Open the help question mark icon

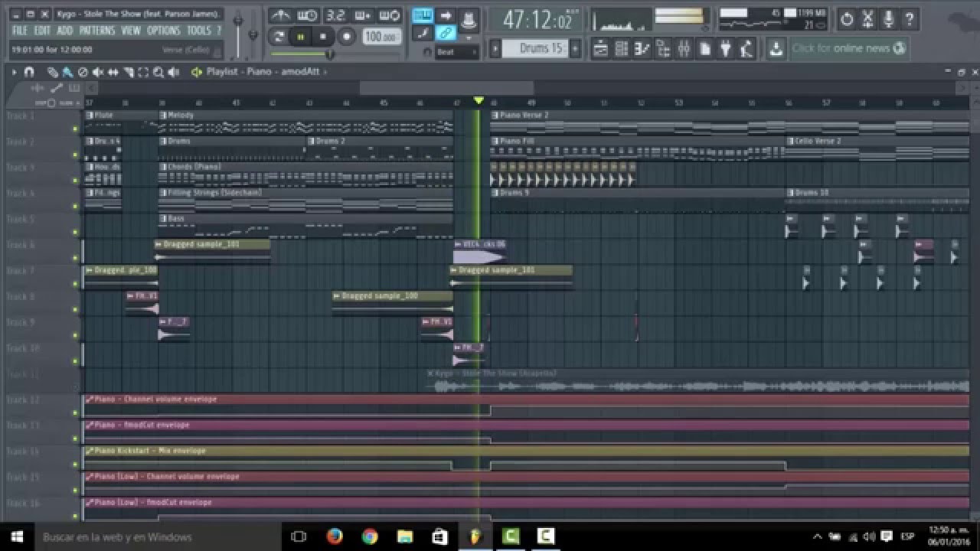[x=909, y=19]
